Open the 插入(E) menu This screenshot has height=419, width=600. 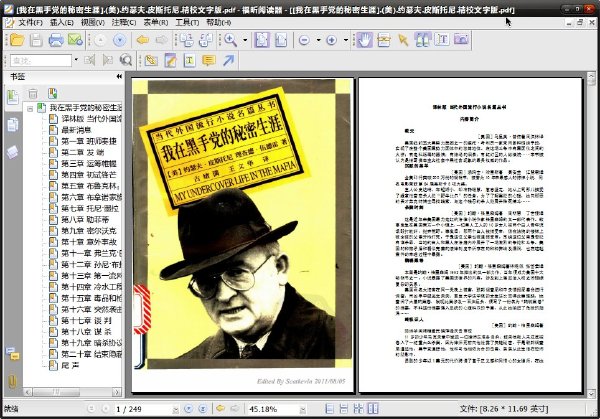click(62, 23)
